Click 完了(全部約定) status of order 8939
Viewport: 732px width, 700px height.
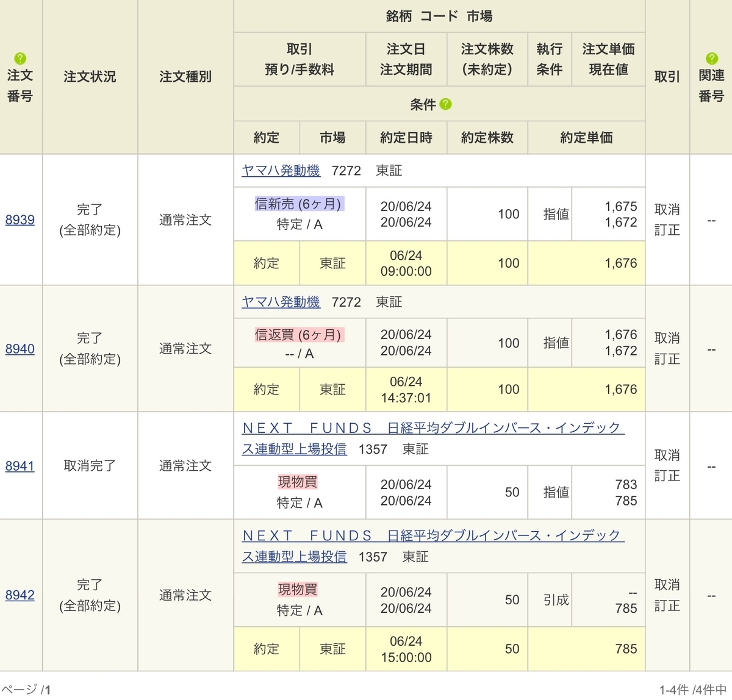(x=90, y=220)
